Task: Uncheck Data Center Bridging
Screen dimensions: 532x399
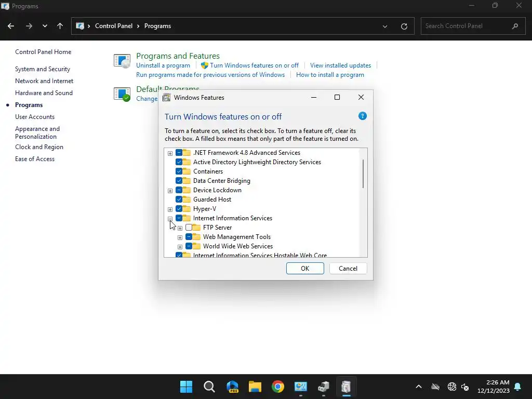Action: [179, 180]
